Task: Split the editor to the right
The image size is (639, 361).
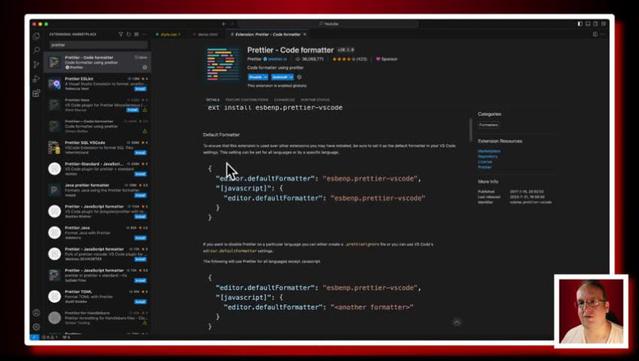Action: coord(595,35)
